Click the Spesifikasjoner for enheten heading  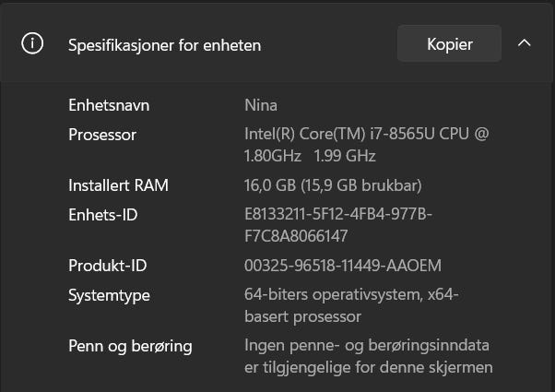click(x=164, y=44)
